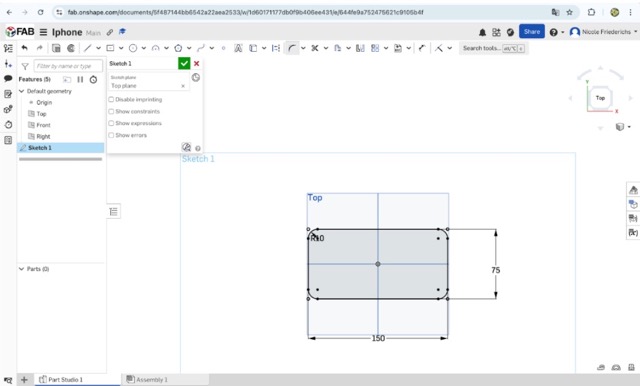The width and height of the screenshot is (640, 386).
Task: Redo the last undone action
Action: [40, 48]
